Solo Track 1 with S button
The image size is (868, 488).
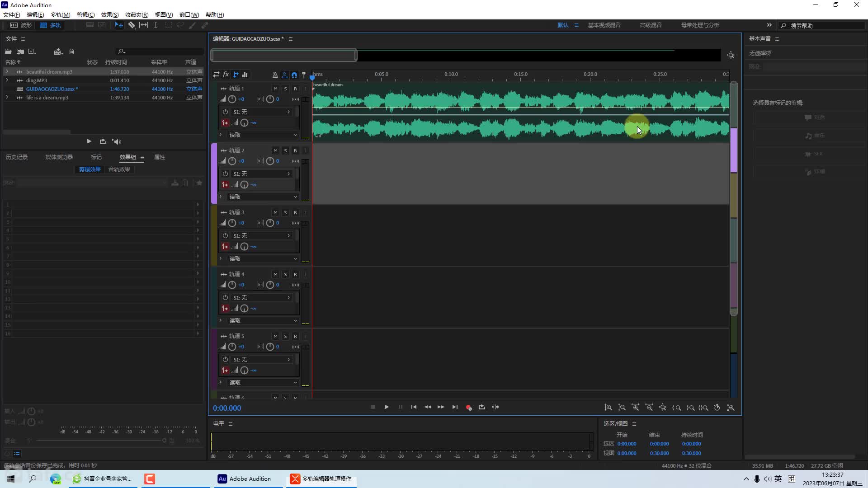pos(285,89)
